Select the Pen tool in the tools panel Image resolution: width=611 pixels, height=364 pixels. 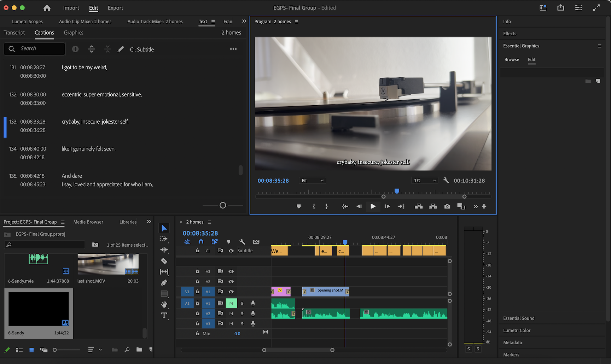tap(164, 283)
